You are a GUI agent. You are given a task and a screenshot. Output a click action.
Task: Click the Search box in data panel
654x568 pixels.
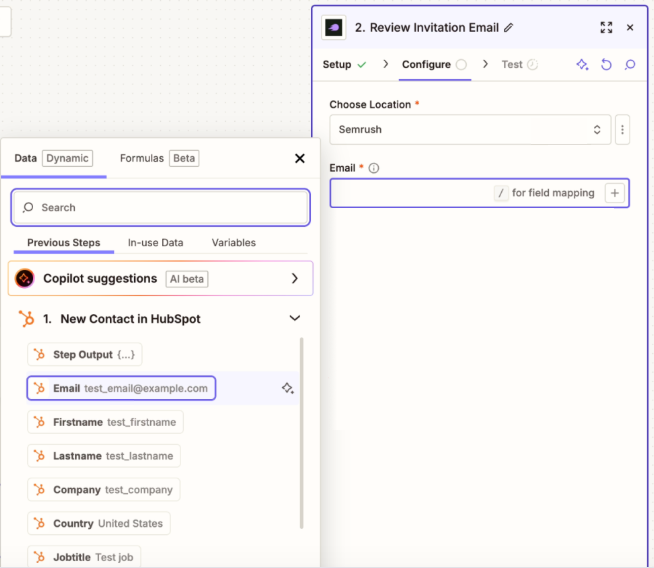click(161, 208)
